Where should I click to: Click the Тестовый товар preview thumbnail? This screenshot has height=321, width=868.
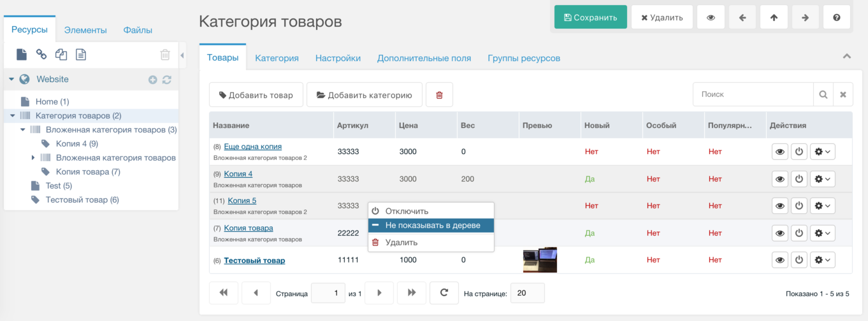point(540,260)
